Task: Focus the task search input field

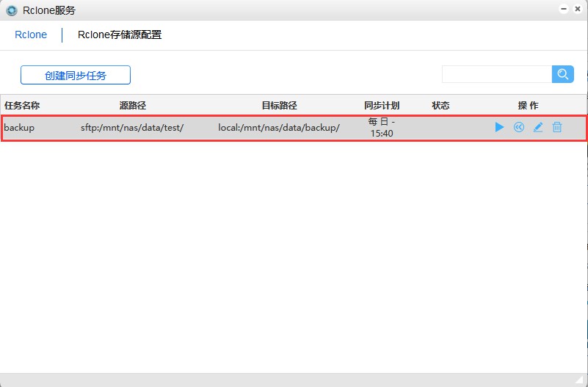Action: (496, 74)
